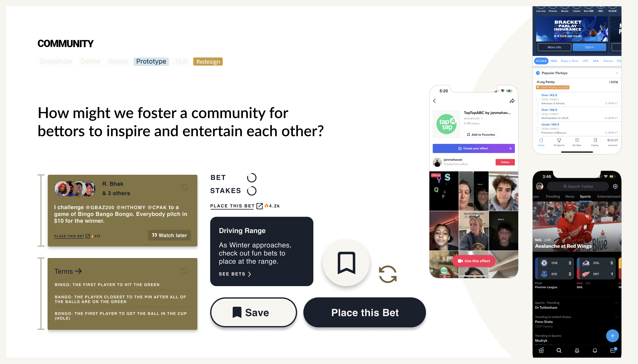
Task: Toggle the Create your effect close button
Action: 510,148
